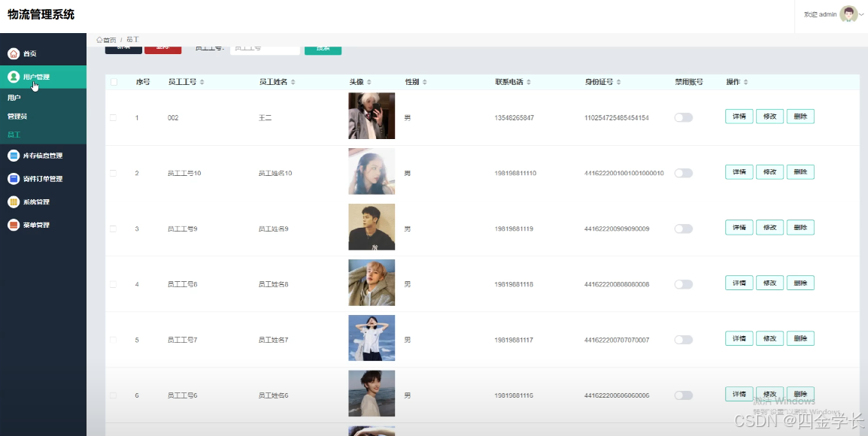Open avatar thumbnail of 员工姓名6
868x436 pixels.
[x=372, y=393]
